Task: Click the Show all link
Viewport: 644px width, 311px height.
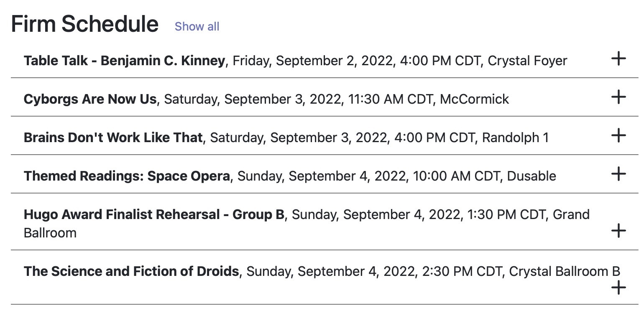Action: 197,26
